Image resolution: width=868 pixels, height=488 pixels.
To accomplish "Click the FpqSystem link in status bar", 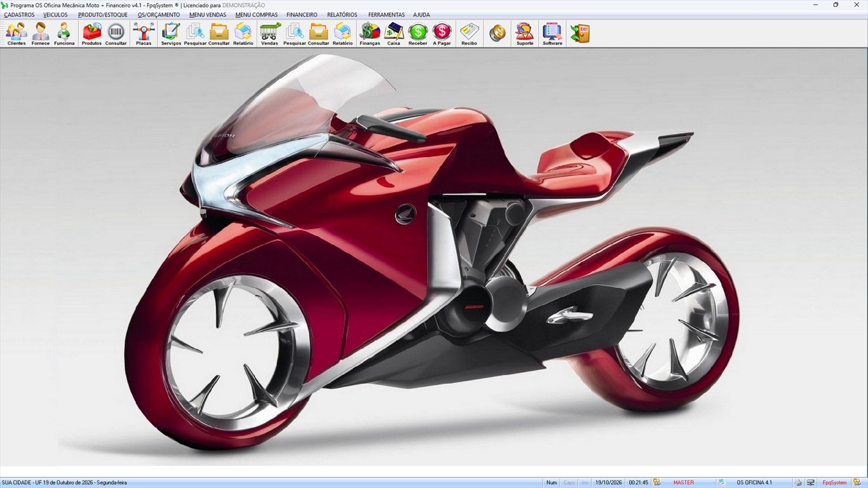I will (834, 482).
